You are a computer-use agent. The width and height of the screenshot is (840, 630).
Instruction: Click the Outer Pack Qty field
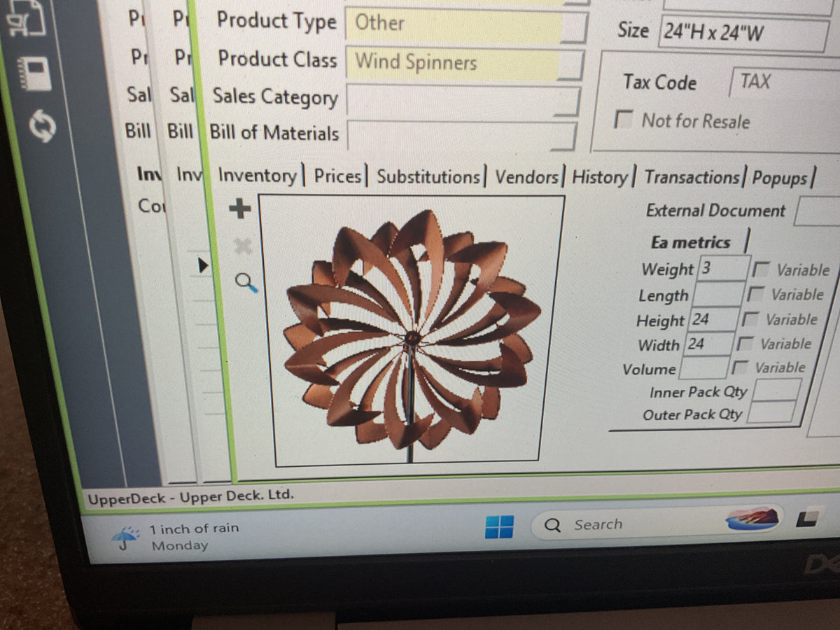point(771,412)
